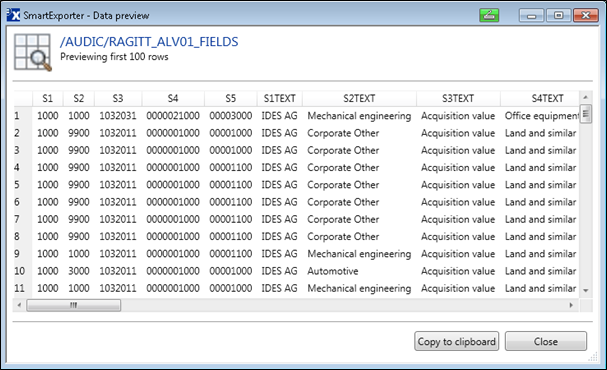Click the Close button
Viewport: 607px width, 370px height.
[546, 341]
